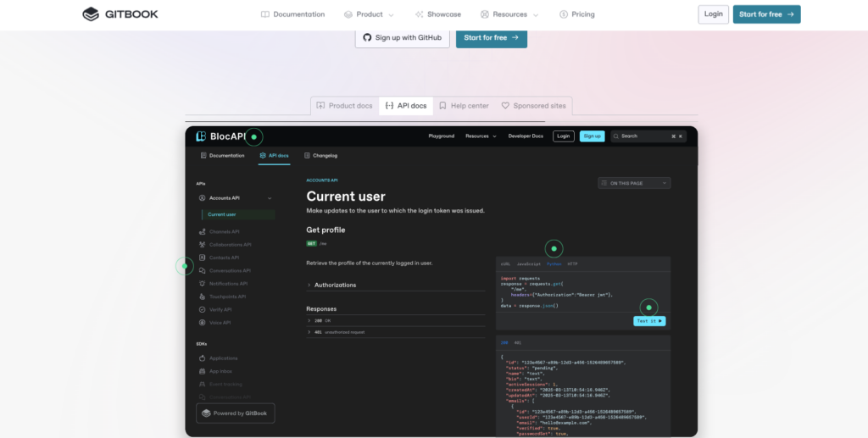
Task: Open the Pricing link in navigation
Action: (x=576, y=14)
